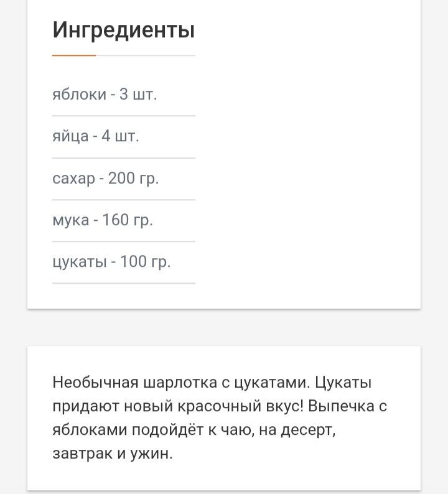
Task: Click the divider line under цукаты row
Action: point(124,283)
